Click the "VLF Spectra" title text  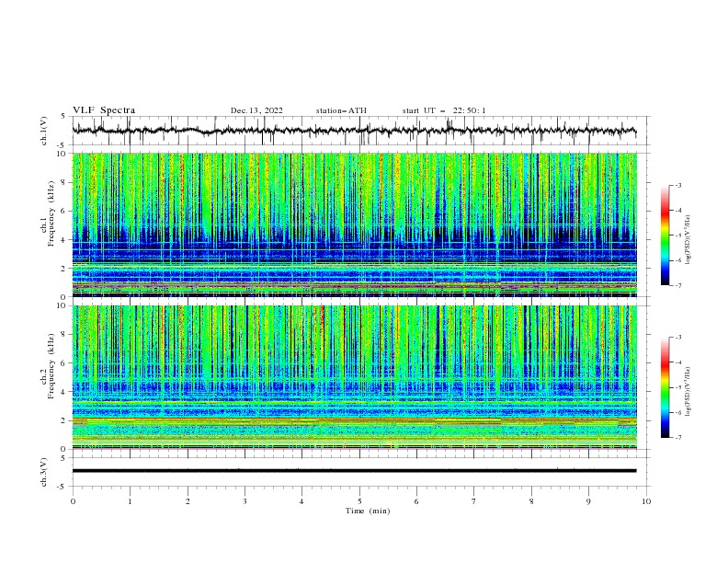tap(104, 110)
